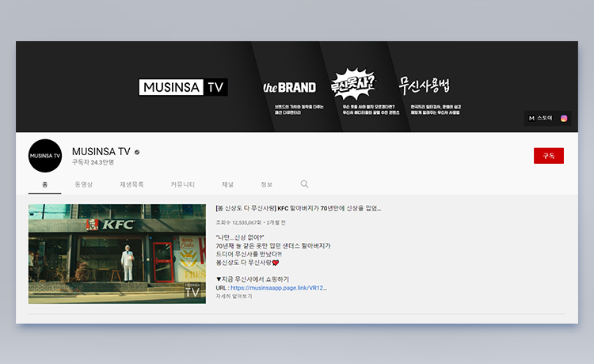Click the 무신사용법 logo in banner
This screenshot has height=364, width=594.
(424, 85)
